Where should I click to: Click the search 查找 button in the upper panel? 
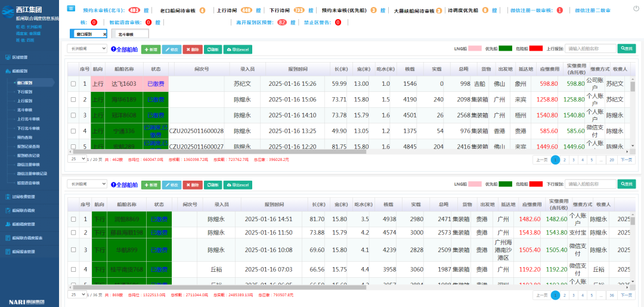click(x=626, y=49)
